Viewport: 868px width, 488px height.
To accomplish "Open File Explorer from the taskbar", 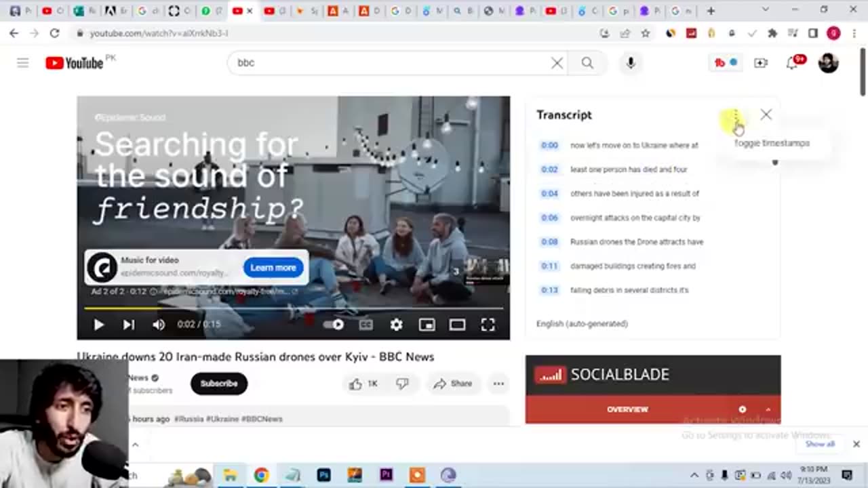I will pyautogui.click(x=231, y=475).
